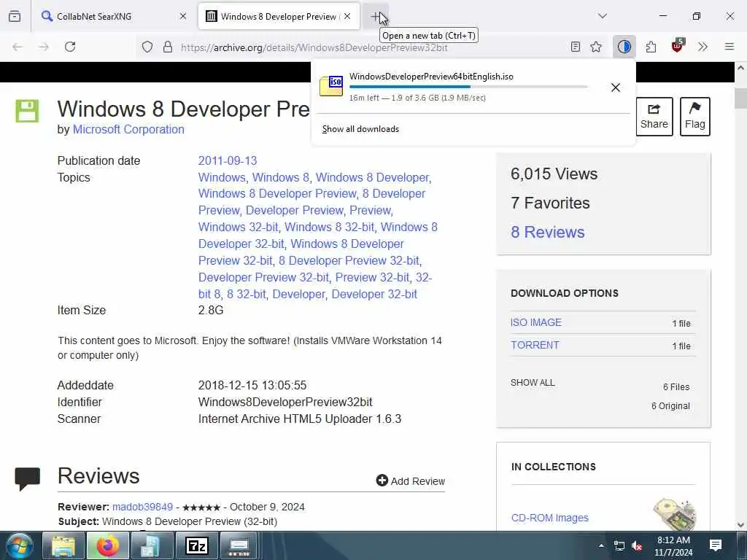
Task: Bookmark this page with the star
Action: 596,47
